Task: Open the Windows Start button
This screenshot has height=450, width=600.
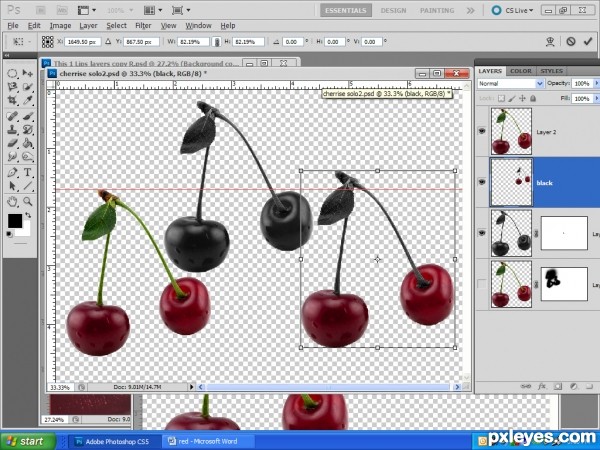Action: [x=28, y=441]
